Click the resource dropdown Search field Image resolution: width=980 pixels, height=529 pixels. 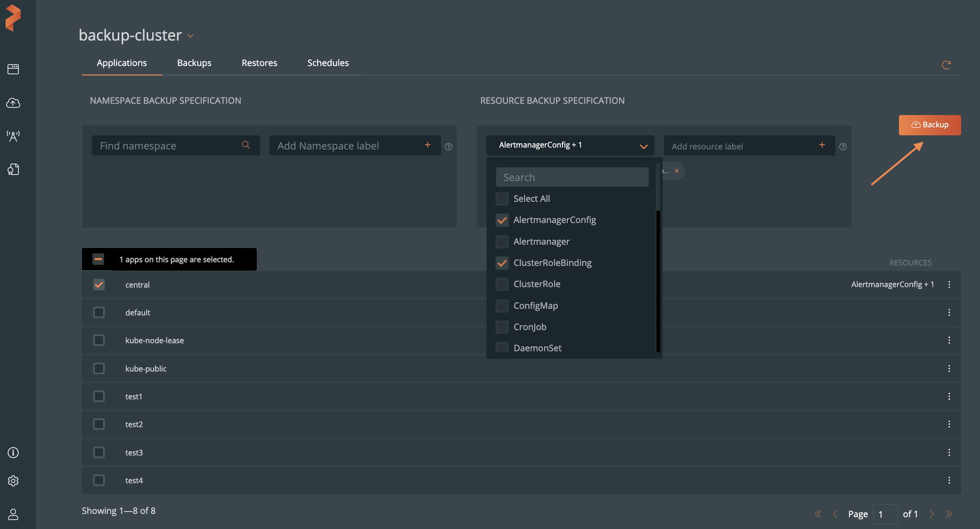click(572, 177)
